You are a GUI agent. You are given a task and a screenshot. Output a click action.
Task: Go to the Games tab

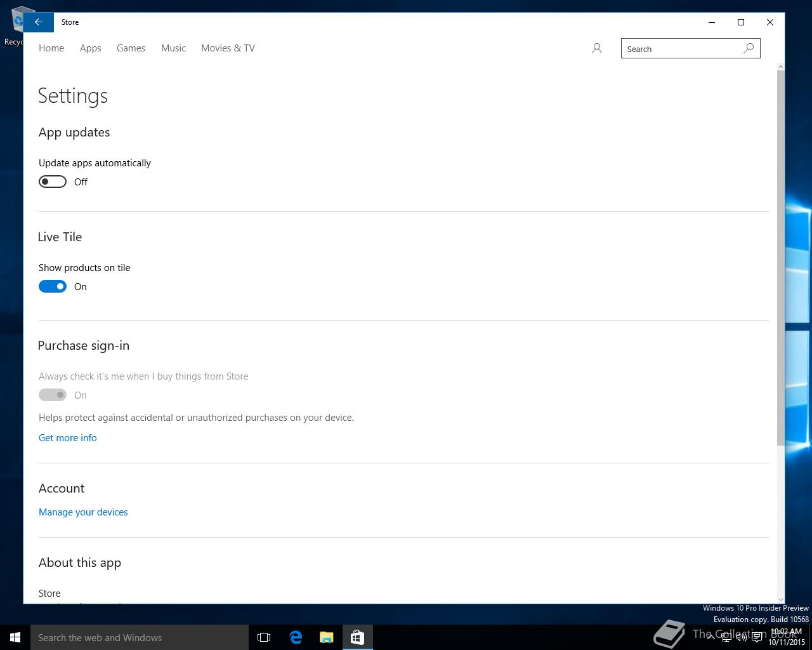tap(131, 48)
